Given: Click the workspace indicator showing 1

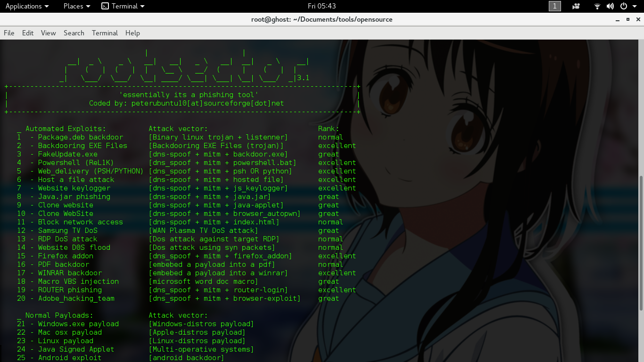Looking at the screenshot, I should coord(555,6).
